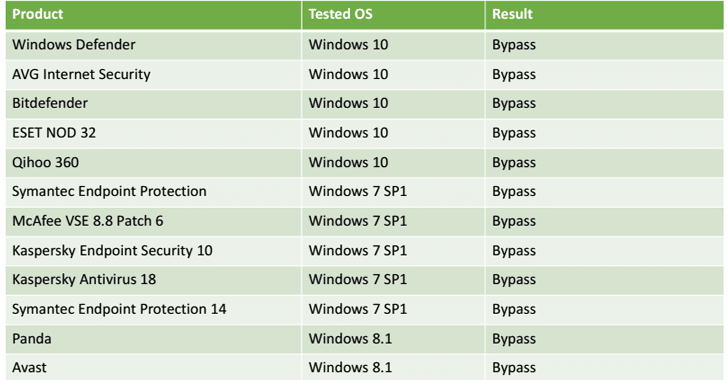Select the AVG Internet Security cell
728x380 pixels.
[154, 74]
